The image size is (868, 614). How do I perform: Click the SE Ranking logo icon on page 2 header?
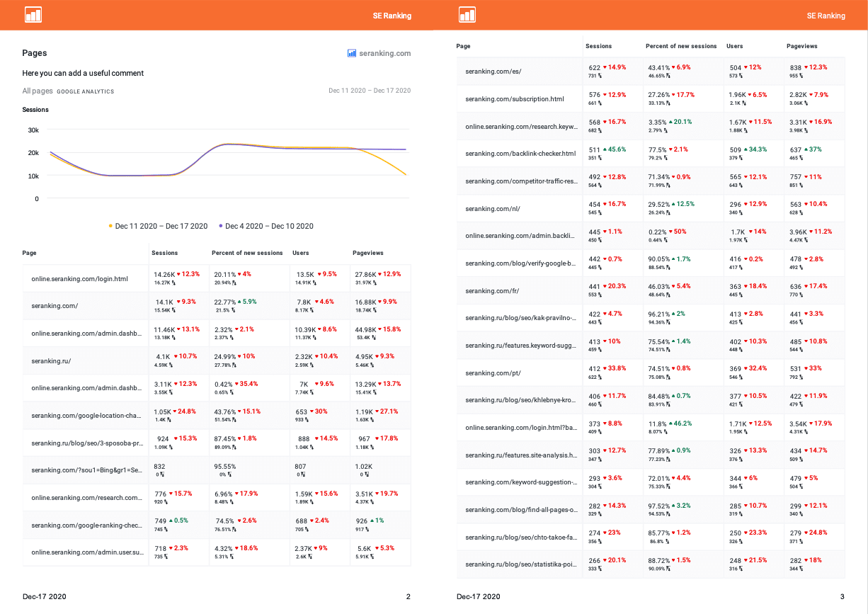[33, 15]
